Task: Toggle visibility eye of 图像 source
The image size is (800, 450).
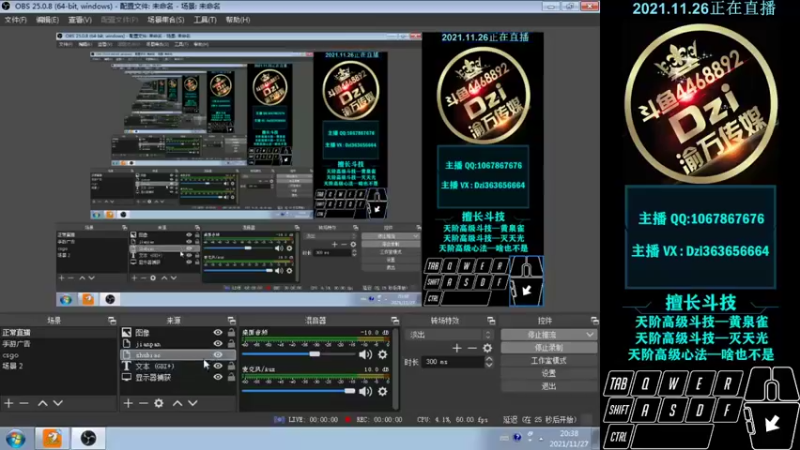Action: click(x=218, y=333)
